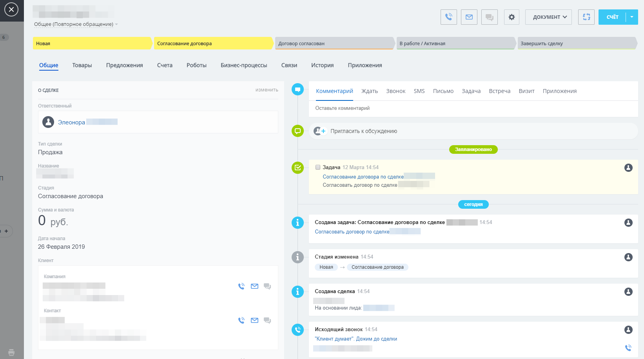Email the company via envelope icon
This screenshot has width=644, height=359.
(254, 286)
